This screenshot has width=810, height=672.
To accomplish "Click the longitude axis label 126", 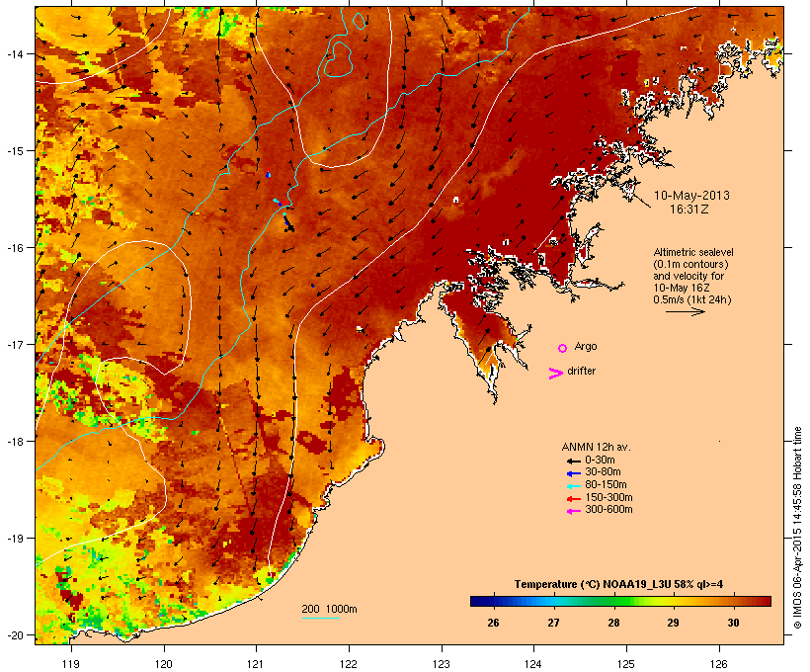I will [718, 664].
